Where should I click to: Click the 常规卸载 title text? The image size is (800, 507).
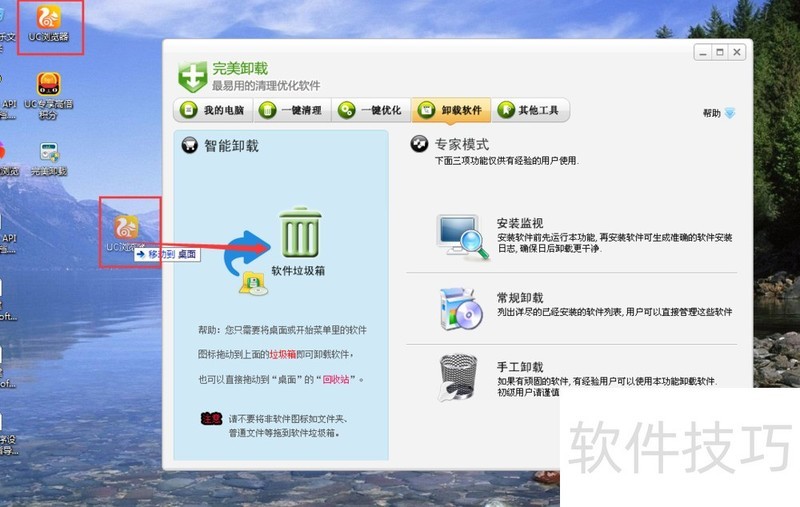[x=520, y=298]
